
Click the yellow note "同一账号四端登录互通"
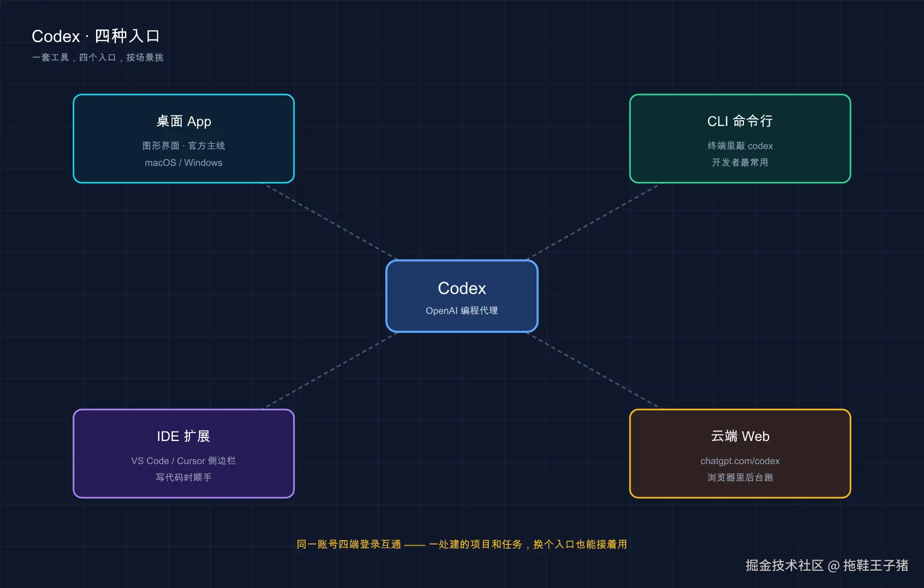point(349,544)
